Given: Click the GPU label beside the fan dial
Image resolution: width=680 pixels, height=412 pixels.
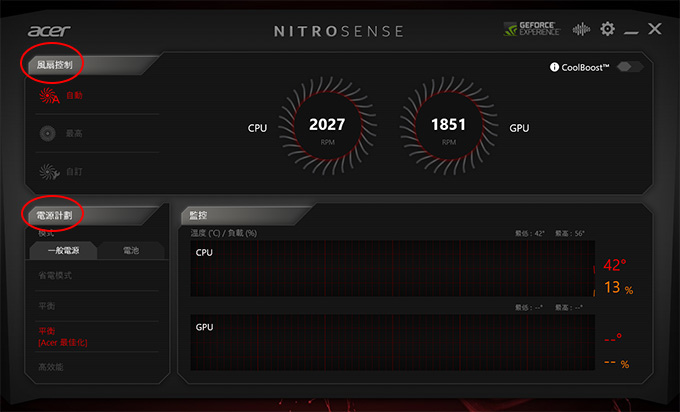Looking at the screenshot, I should point(519,128).
